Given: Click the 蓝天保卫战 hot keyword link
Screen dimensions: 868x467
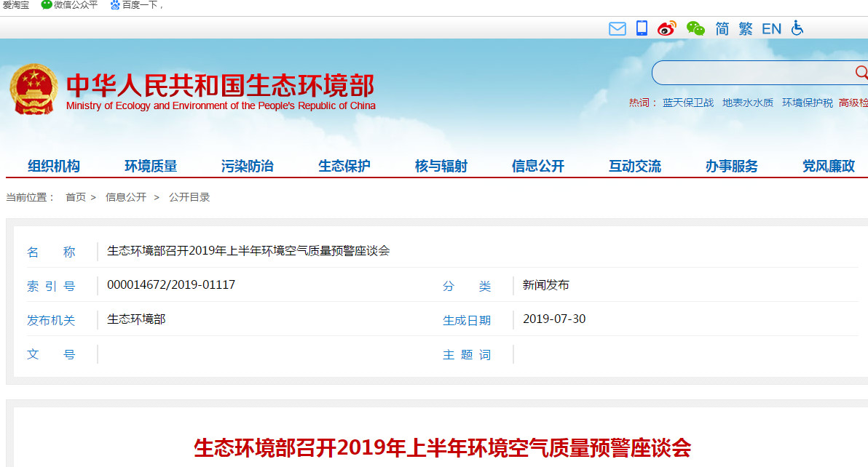Looking at the screenshot, I should (x=688, y=103).
